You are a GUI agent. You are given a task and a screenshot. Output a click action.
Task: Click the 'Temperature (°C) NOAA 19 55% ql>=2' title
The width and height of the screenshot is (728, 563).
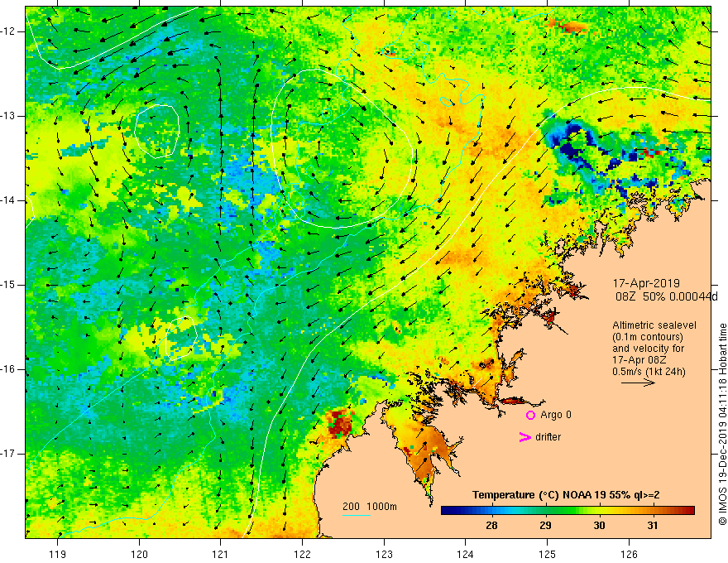(x=566, y=495)
